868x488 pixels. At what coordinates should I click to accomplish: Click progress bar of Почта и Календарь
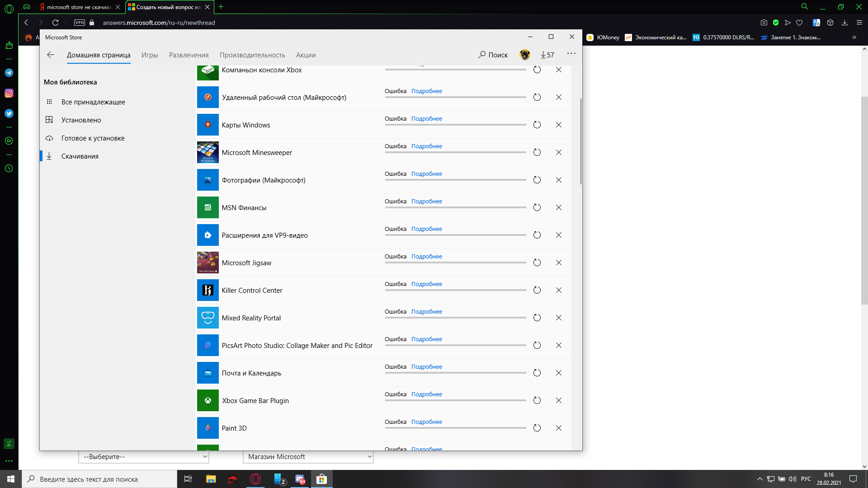455,373
